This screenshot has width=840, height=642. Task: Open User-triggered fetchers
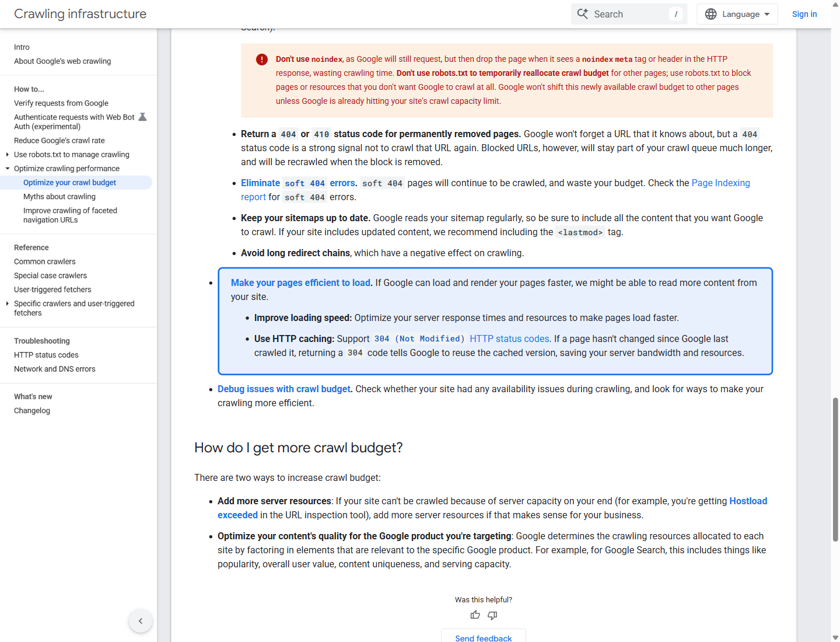click(52, 289)
